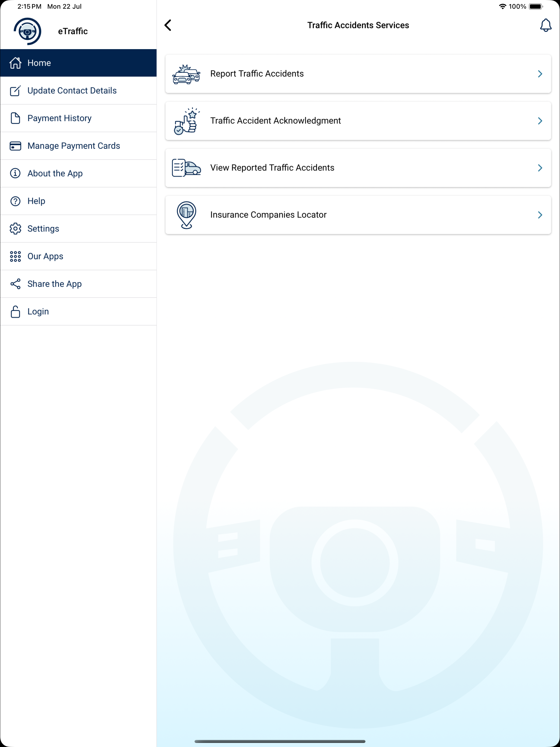The width and height of the screenshot is (560, 747).
Task: Click the Login padlock icon
Action: 15,312
